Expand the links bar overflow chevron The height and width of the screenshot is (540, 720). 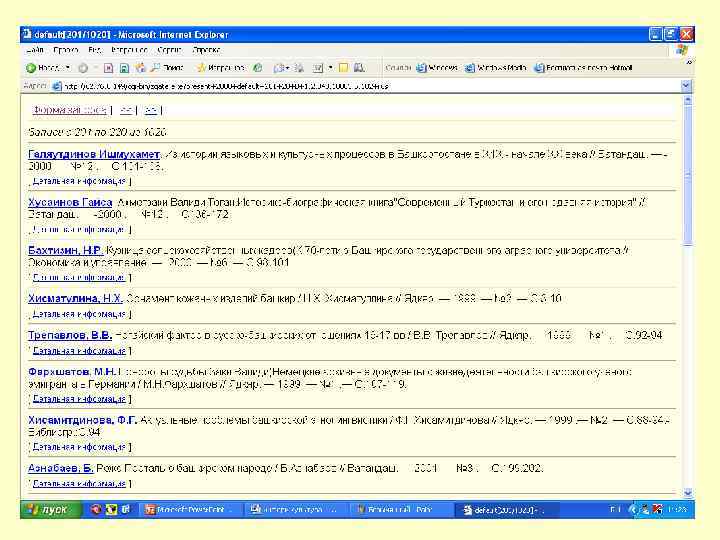pos(688,62)
